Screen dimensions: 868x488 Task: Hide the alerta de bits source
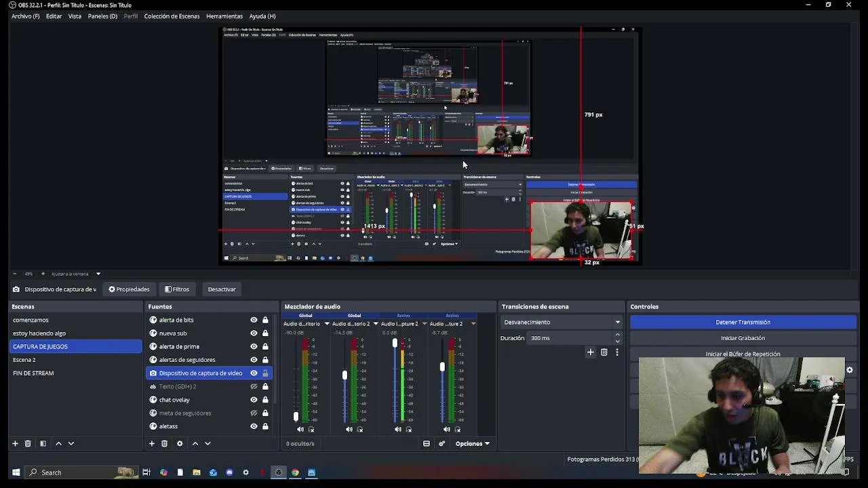tap(254, 320)
